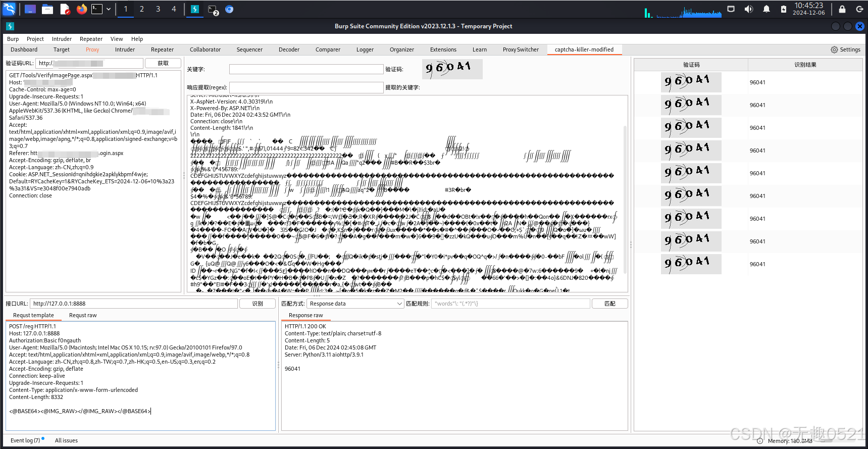Switch to the Proxy tab
Viewport: 868px width, 449px height.
(x=92, y=49)
